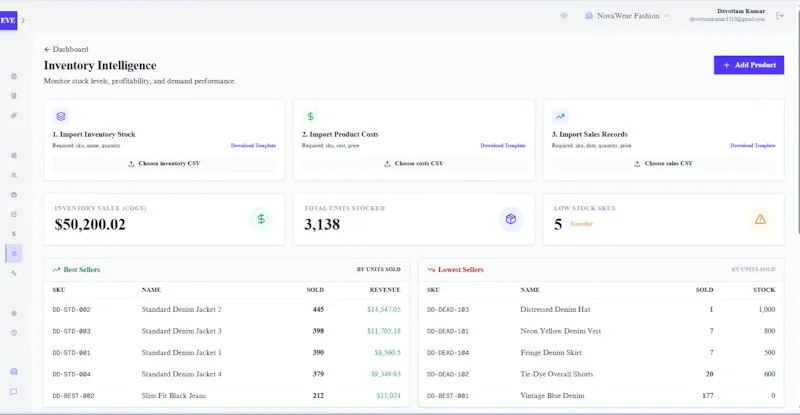
Task: Click the trend arrow icon on Import Sales Records
Action: coord(560,116)
